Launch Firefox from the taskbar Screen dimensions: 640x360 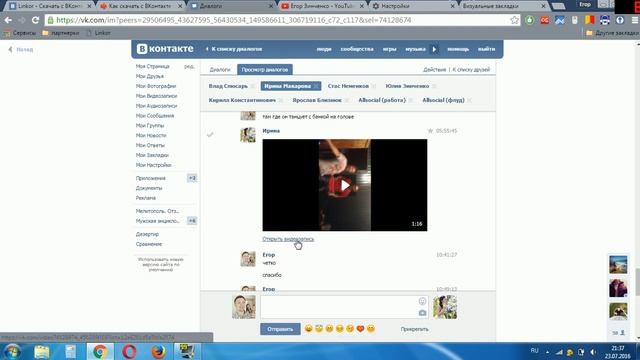tap(158, 351)
